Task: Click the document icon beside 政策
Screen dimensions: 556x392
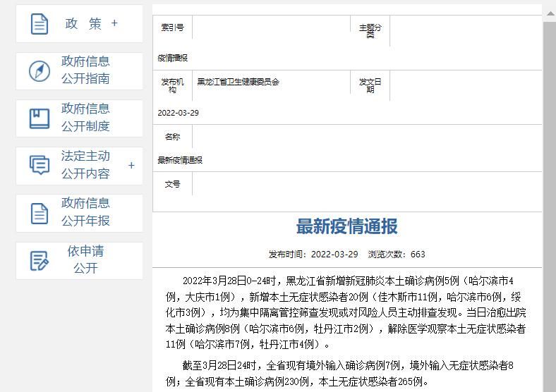Action: (40, 24)
